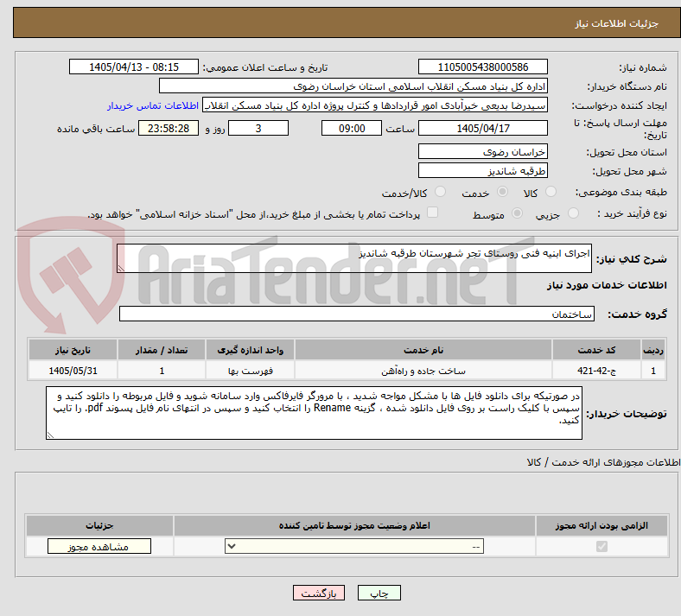Click the need date cell 1405/05/31

point(73,371)
